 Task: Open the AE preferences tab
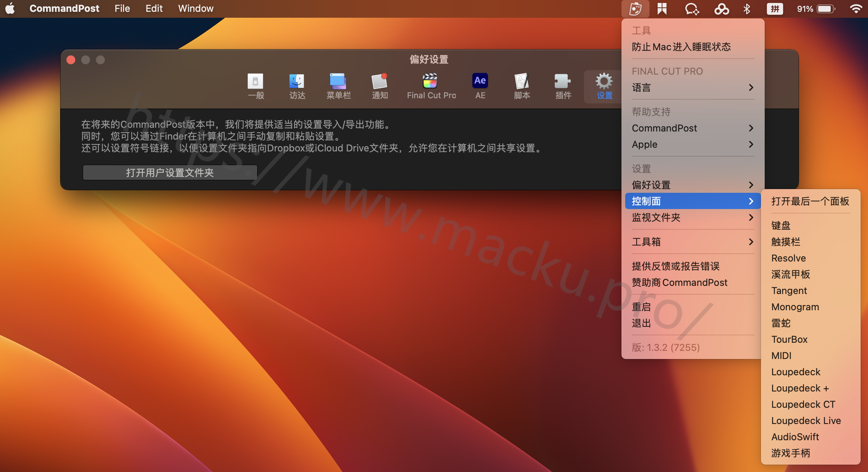tap(480, 86)
